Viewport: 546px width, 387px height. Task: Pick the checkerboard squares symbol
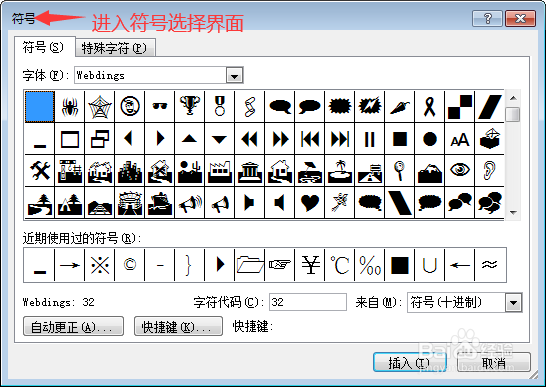[x=459, y=107]
